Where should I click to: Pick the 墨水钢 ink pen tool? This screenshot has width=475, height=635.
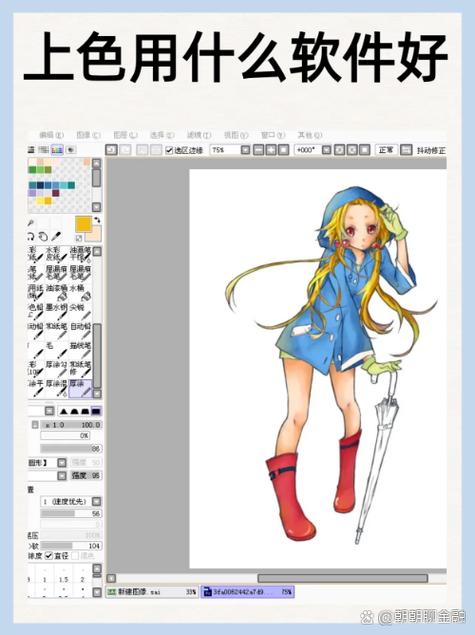[57, 311]
